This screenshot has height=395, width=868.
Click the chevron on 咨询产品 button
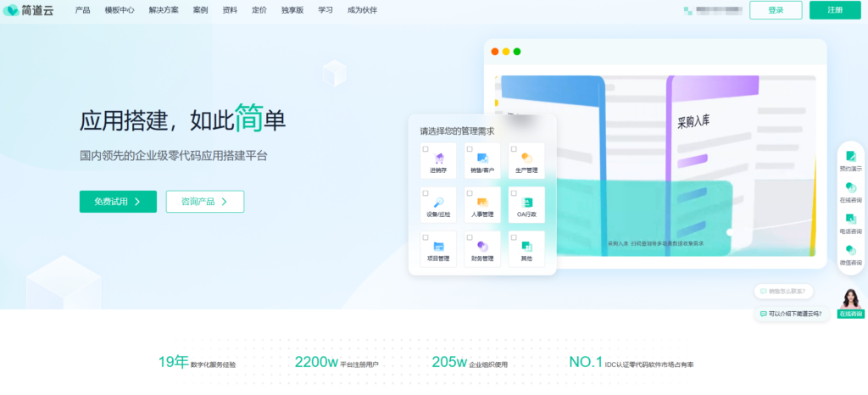224,202
